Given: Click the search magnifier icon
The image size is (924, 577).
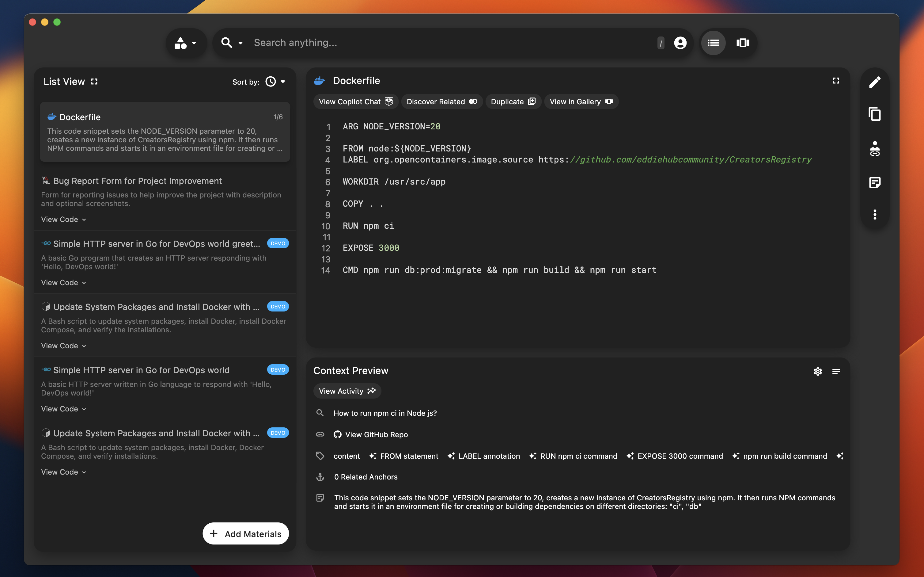Looking at the screenshot, I should [x=226, y=42].
